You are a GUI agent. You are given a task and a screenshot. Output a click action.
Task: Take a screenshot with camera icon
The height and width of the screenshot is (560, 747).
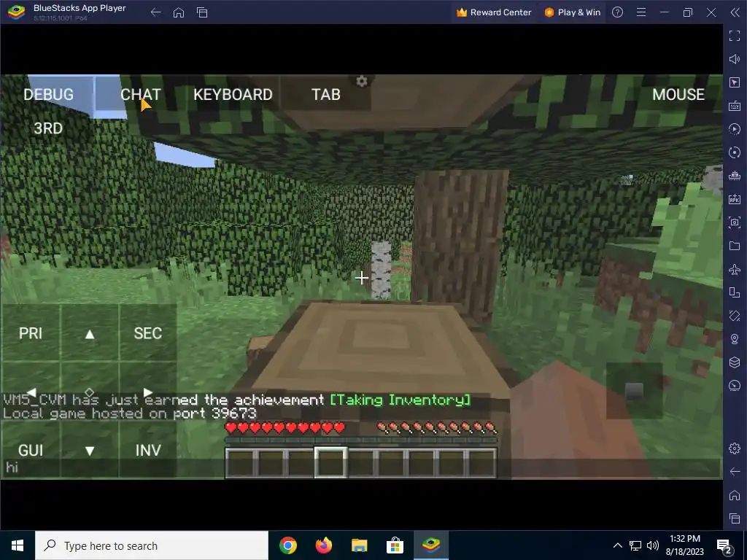coord(734,222)
